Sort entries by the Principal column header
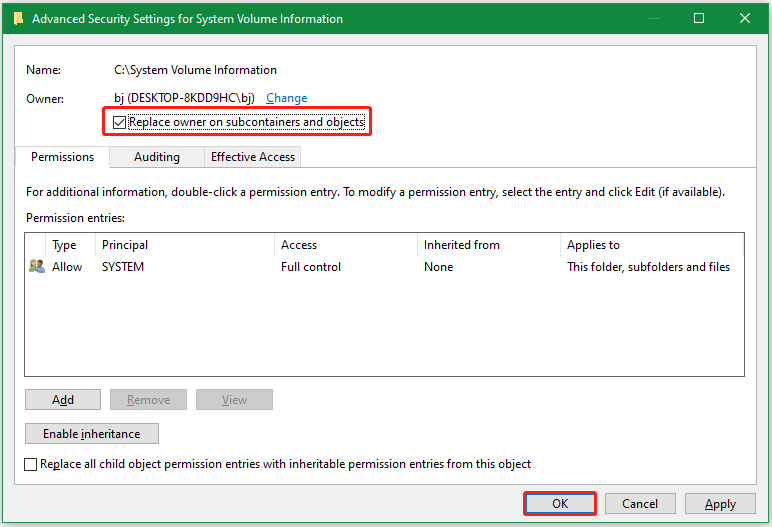The image size is (772, 527). tap(125, 245)
